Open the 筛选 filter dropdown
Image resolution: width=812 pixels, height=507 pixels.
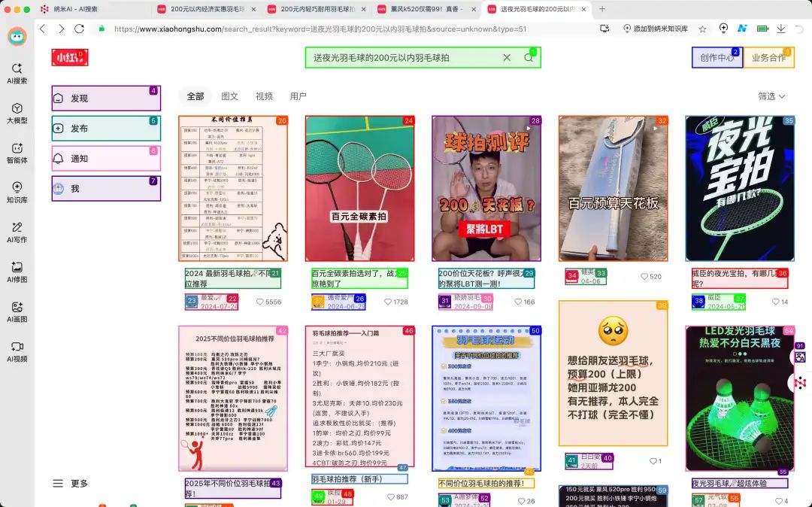pos(771,96)
